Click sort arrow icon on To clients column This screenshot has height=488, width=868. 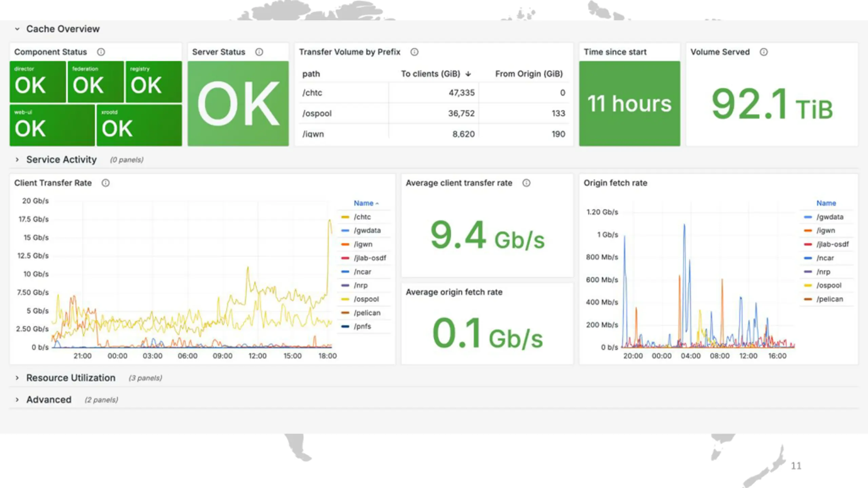(468, 74)
